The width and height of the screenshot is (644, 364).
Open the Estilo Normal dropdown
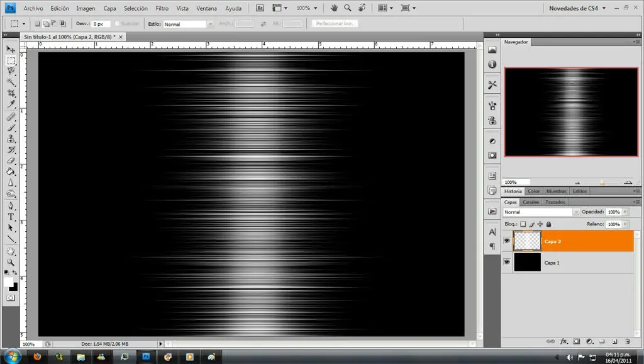pos(189,25)
